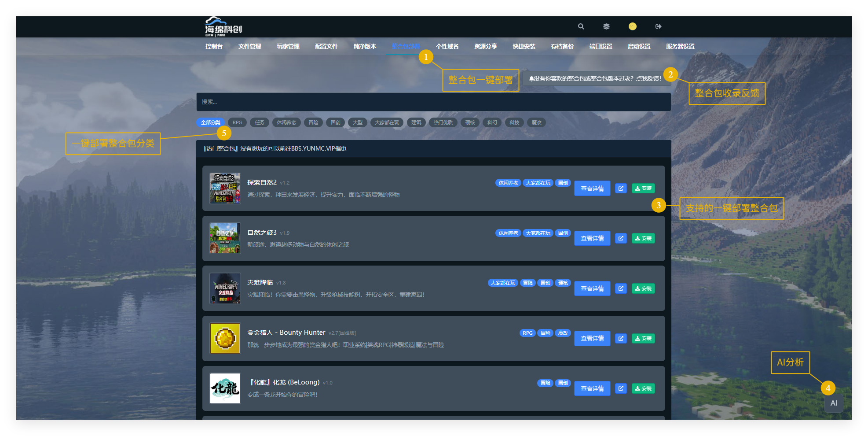Open the layers stack icon in header
This screenshot has width=868, height=436.
tap(606, 26)
